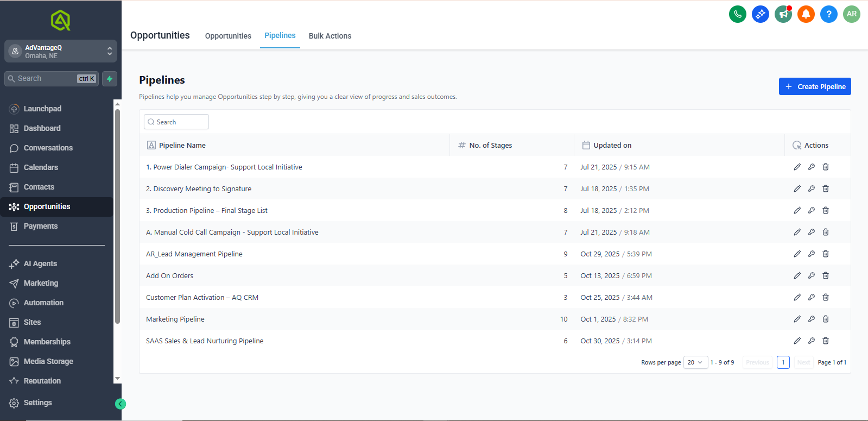Click the green phone dialer icon
Image resolution: width=868 pixels, height=421 pixels.
(737, 14)
